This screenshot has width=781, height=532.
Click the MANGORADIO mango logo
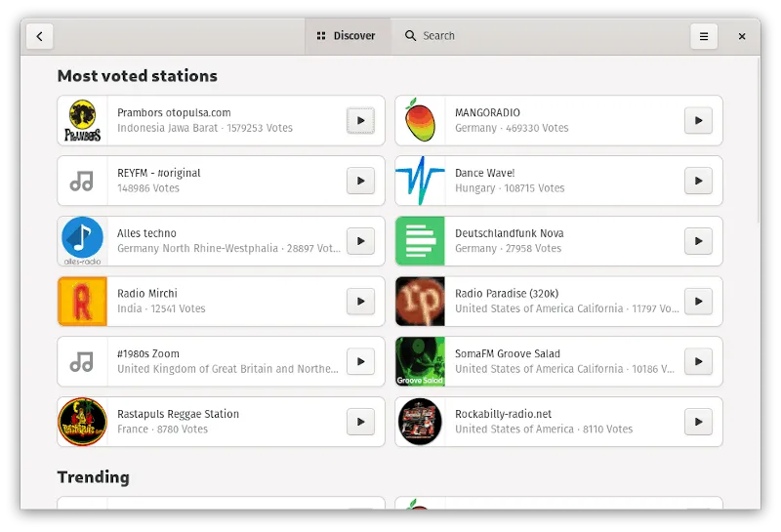[420, 120]
